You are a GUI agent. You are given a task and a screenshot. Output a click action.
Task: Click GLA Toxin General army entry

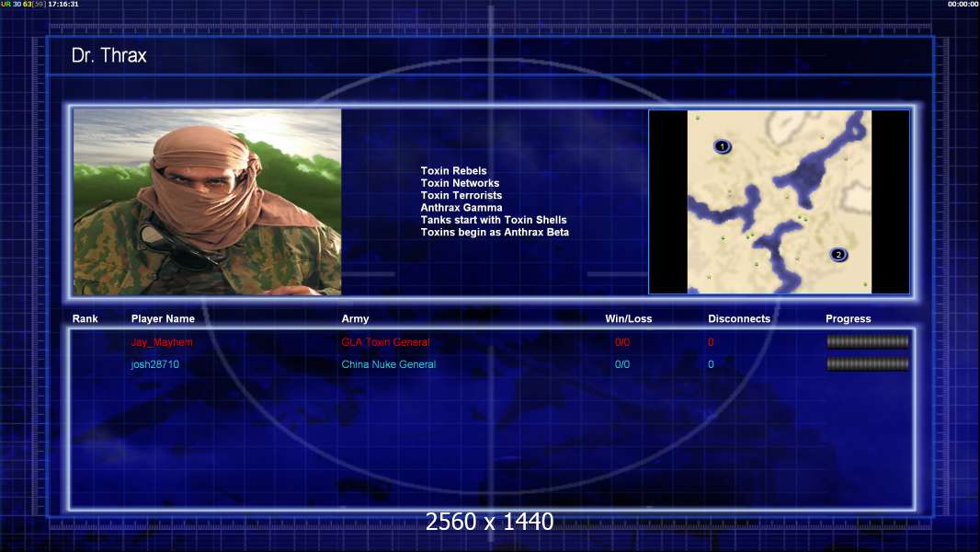click(385, 342)
